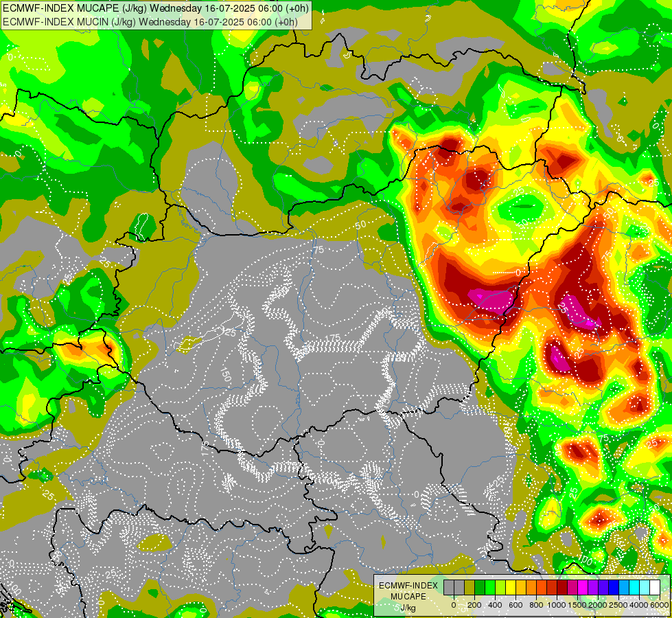Click the legend label MUCAPE
The height and width of the screenshot is (618, 672).
pyautogui.click(x=408, y=597)
